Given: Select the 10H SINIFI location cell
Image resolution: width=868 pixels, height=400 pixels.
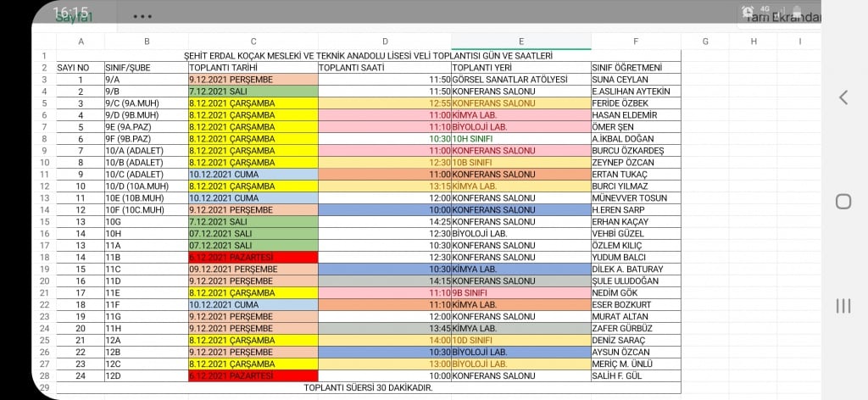Looking at the screenshot, I should tap(520, 138).
